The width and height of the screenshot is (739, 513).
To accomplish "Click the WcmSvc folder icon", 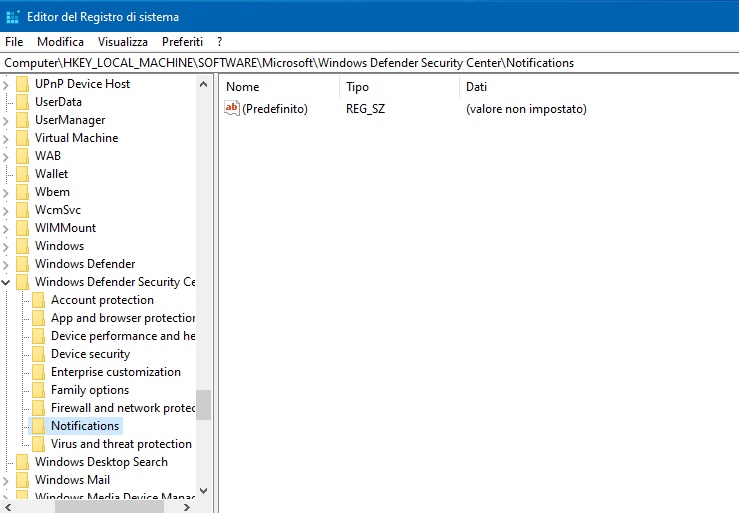I will (23, 210).
